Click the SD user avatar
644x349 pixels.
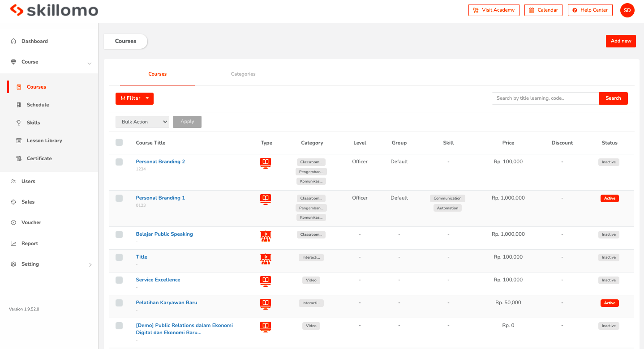[x=627, y=10]
